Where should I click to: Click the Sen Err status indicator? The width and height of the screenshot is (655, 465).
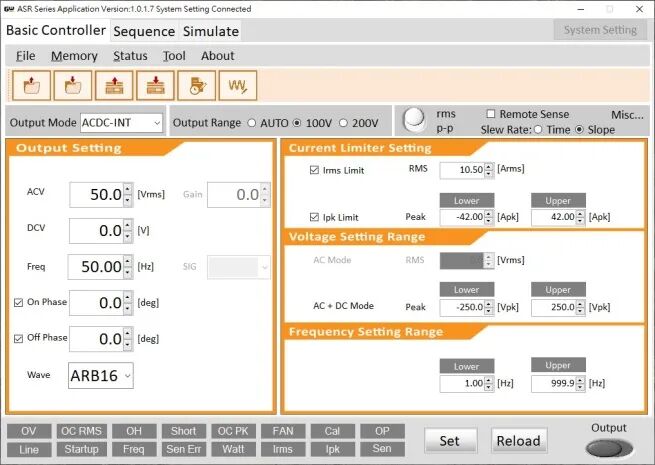click(183, 450)
